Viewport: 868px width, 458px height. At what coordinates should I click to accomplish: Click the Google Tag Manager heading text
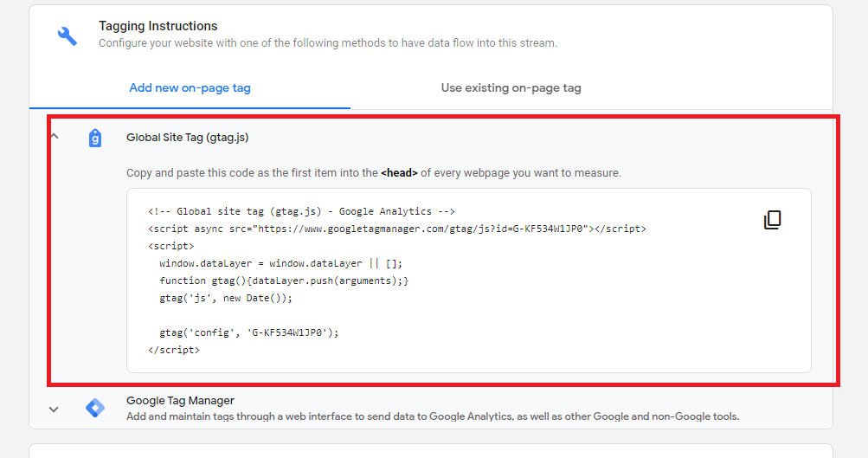180,400
